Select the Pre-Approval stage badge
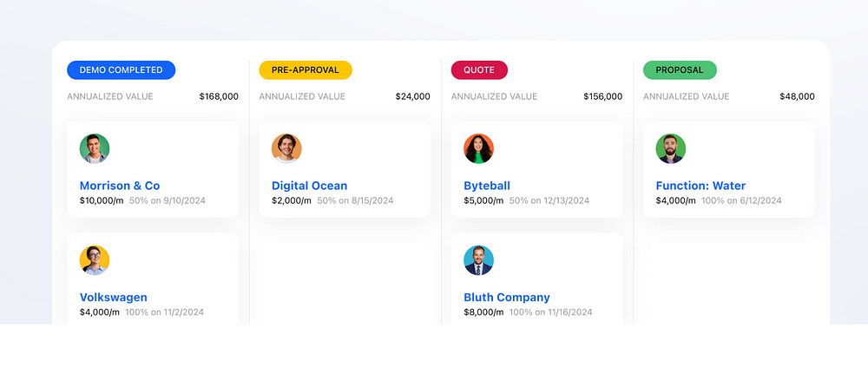 [x=306, y=70]
